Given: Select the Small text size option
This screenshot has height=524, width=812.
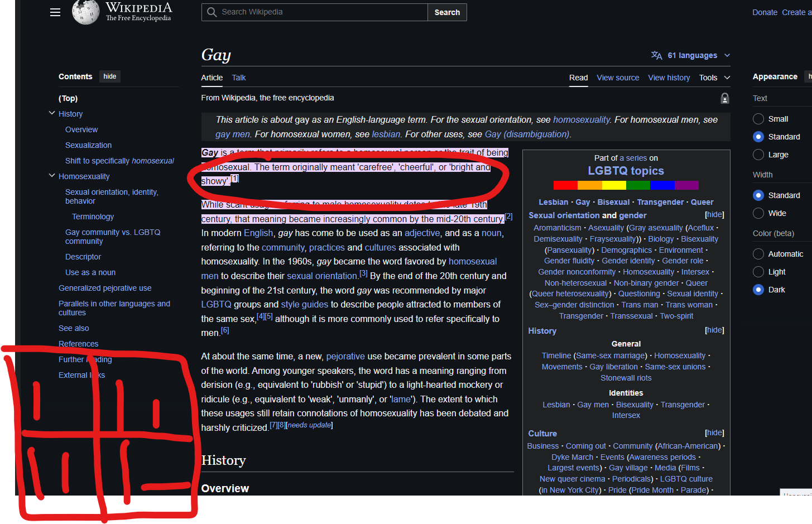Looking at the screenshot, I should pyautogui.click(x=758, y=119).
